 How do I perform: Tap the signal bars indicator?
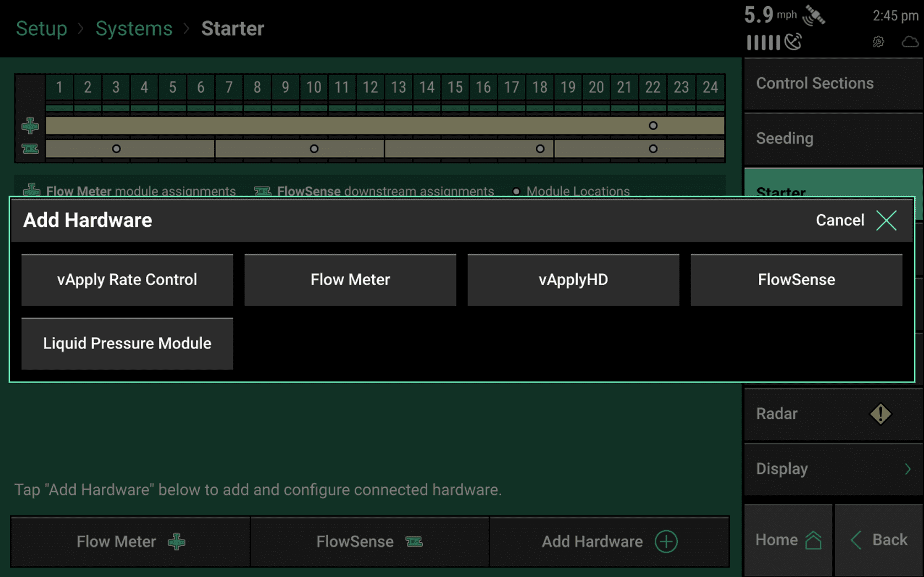click(x=763, y=42)
